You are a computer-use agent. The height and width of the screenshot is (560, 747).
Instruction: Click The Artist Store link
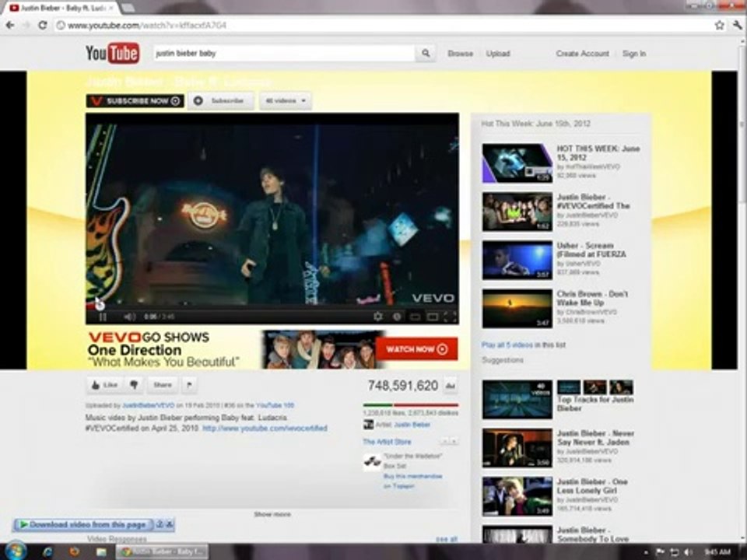pos(387,442)
